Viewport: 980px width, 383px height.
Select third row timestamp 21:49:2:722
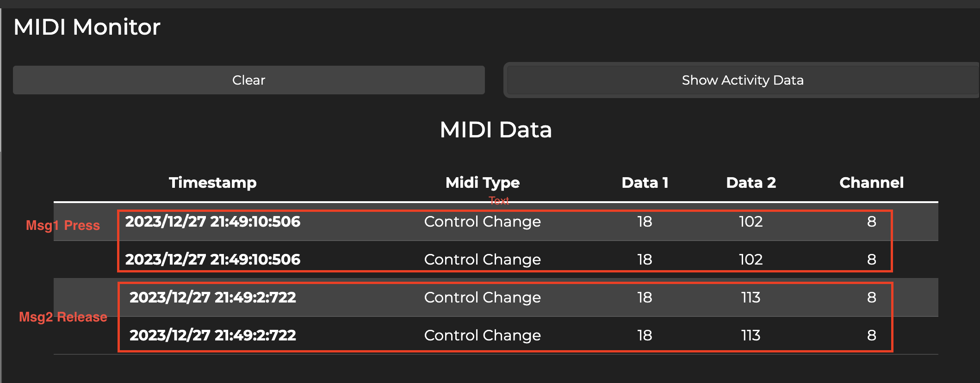pos(213,297)
